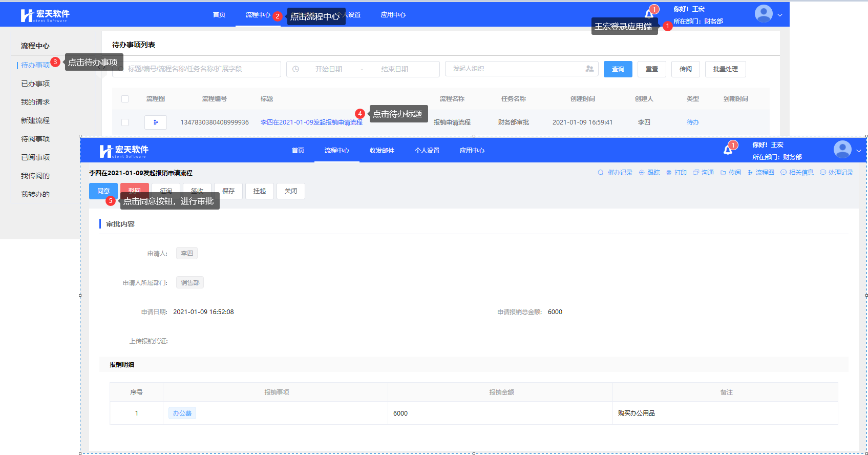The image size is (868, 455).
Task: Click the flowchart icon in the pending task row
Action: coord(156,122)
